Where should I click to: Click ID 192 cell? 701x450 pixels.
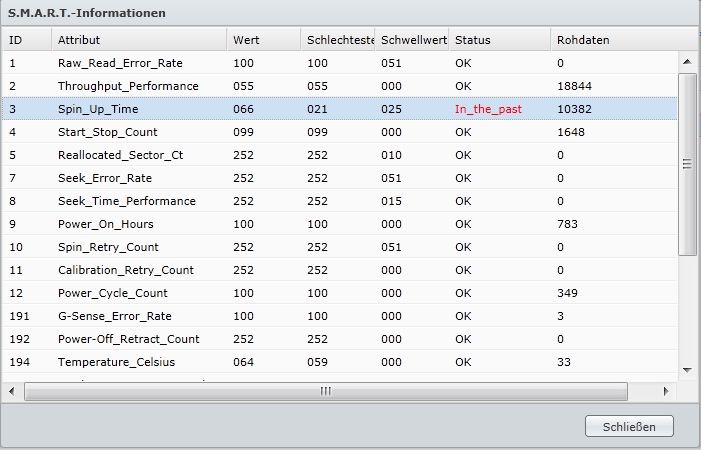click(19, 339)
